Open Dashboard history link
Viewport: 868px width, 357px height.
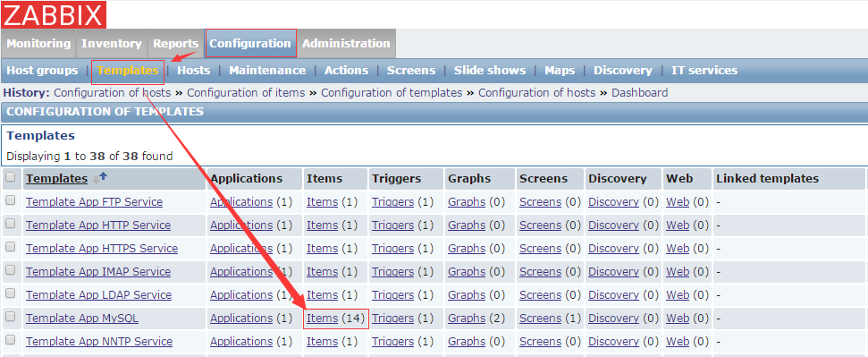pyautogui.click(x=639, y=92)
